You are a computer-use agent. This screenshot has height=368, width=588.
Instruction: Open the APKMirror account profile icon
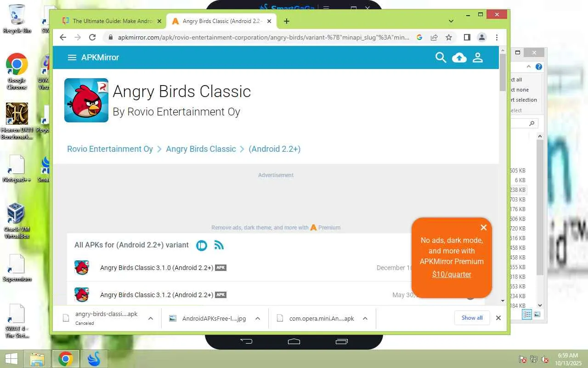tap(478, 57)
